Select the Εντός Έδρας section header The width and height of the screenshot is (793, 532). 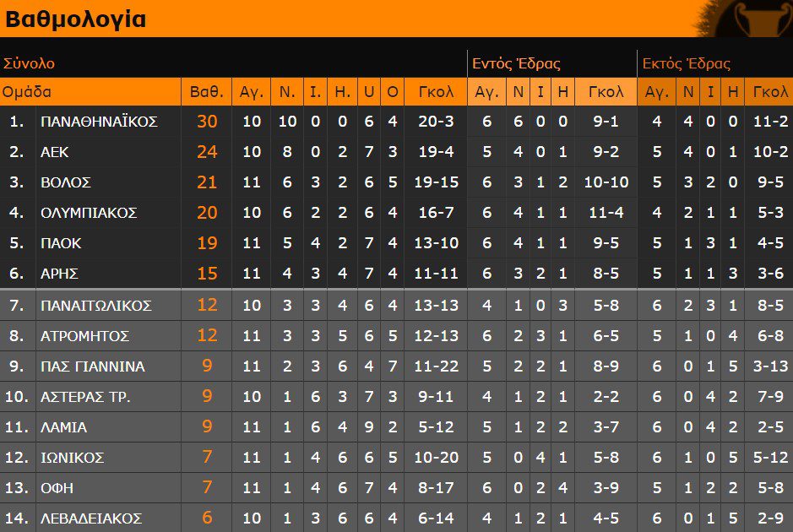tap(516, 63)
